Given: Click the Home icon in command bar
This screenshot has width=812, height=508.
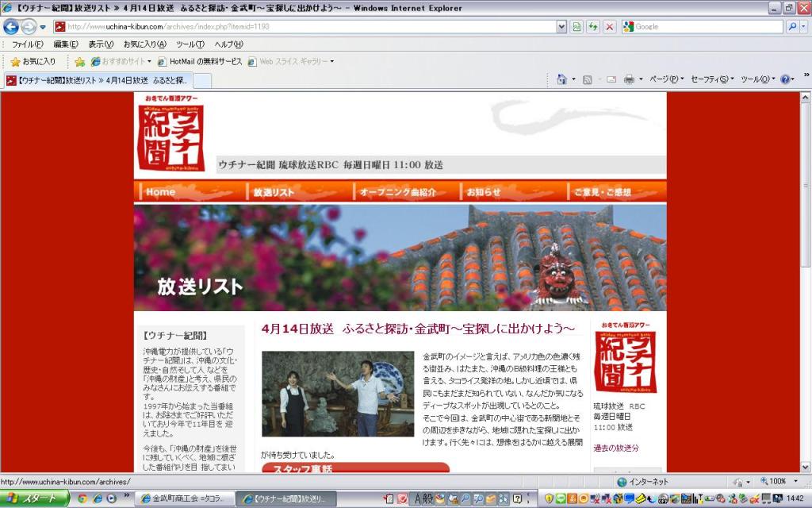Looking at the screenshot, I should coord(561,79).
